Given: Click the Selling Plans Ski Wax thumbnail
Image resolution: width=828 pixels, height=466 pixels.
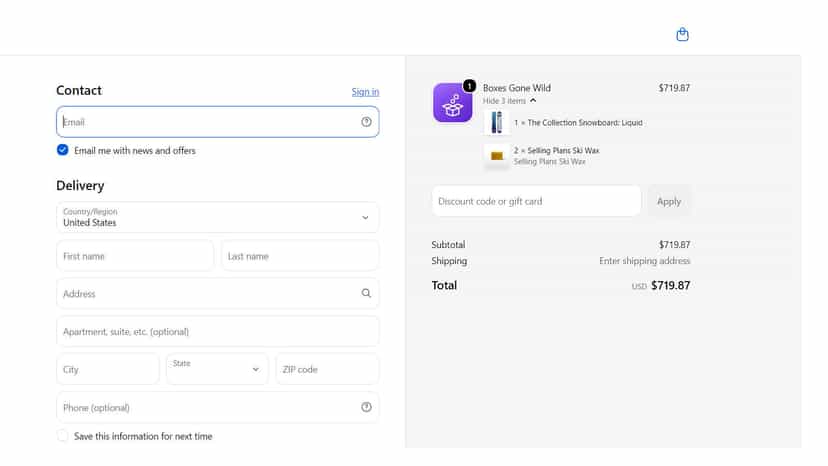Looking at the screenshot, I should click(x=496, y=156).
